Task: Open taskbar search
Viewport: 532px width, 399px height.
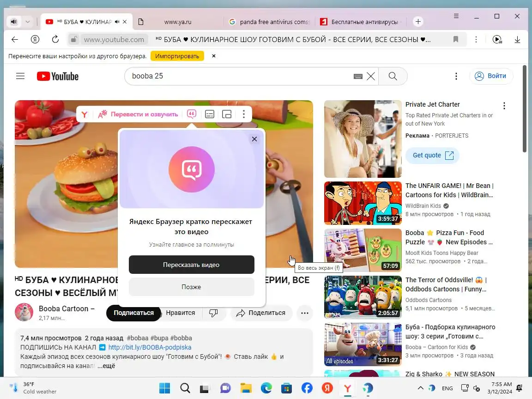Action: [x=185, y=388]
